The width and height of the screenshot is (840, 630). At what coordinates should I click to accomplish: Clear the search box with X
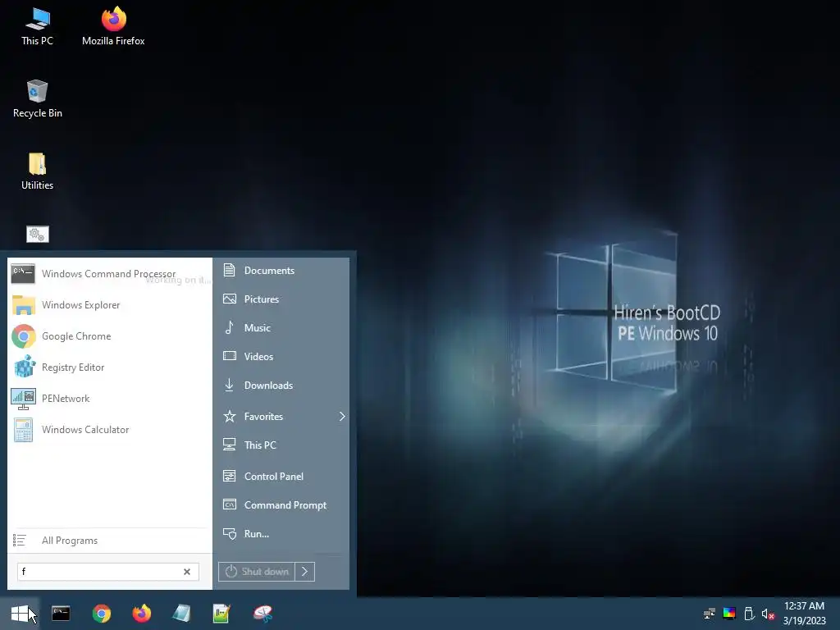187,572
